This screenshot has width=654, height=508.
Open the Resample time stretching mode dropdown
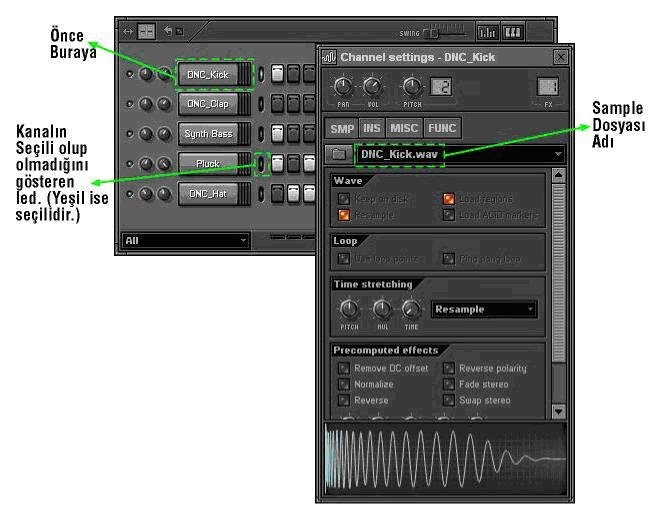point(484,309)
